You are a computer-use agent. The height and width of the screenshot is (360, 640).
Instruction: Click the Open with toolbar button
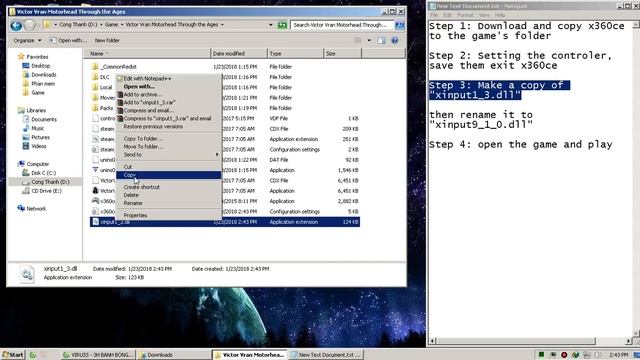point(68,40)
